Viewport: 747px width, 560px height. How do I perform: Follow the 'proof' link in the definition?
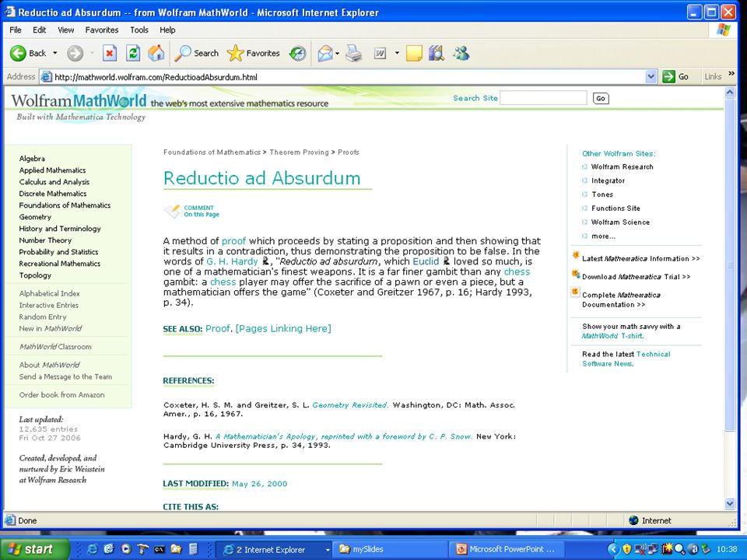pos(234,241)
